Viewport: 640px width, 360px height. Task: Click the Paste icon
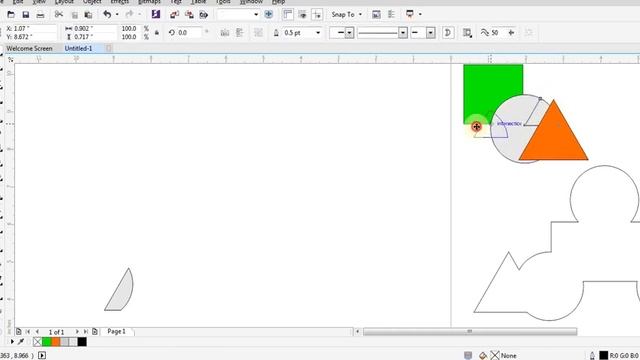[x=88, y=15]
